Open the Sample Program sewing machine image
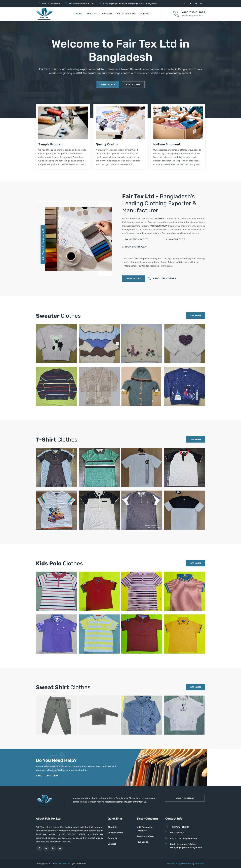 coord(63,123)
